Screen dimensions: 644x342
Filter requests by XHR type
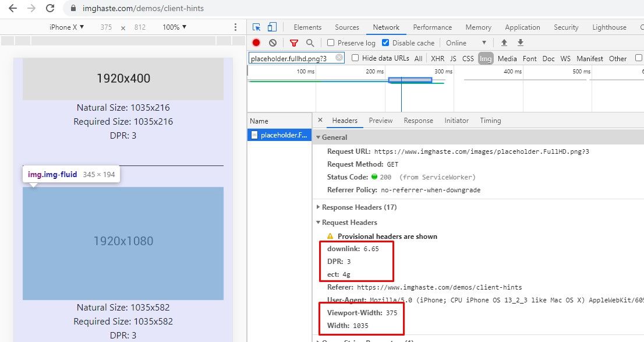click(x=437, y=58)
